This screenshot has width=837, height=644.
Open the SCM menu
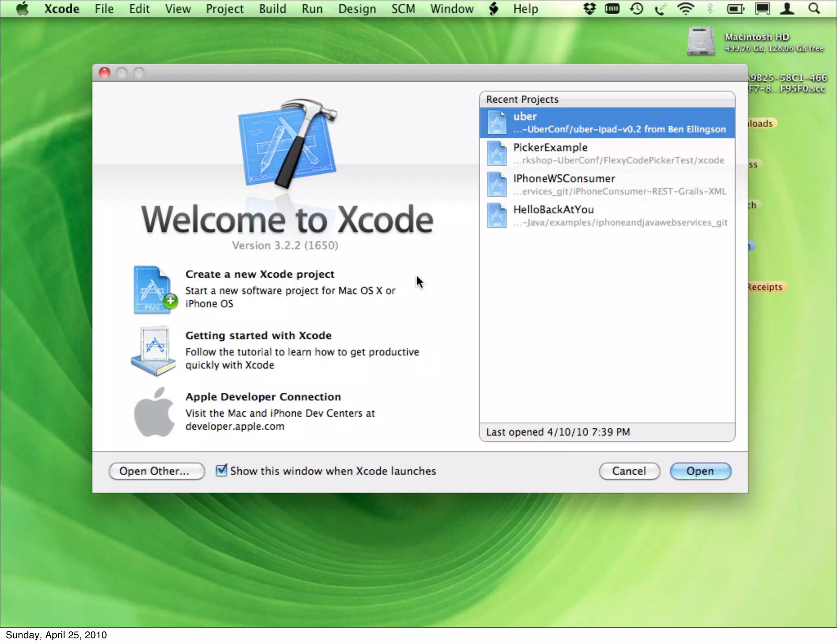(x=403, y=9)
